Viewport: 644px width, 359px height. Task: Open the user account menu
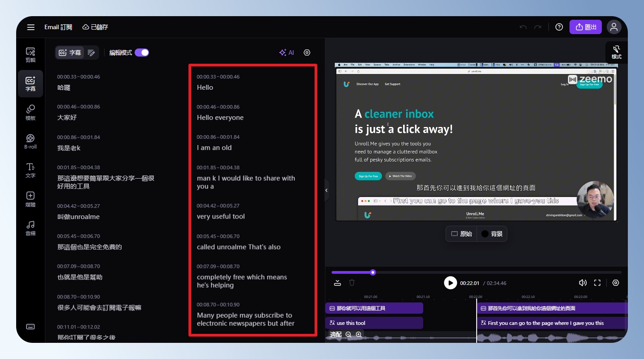pyautogui.click(x=614, y=27)
